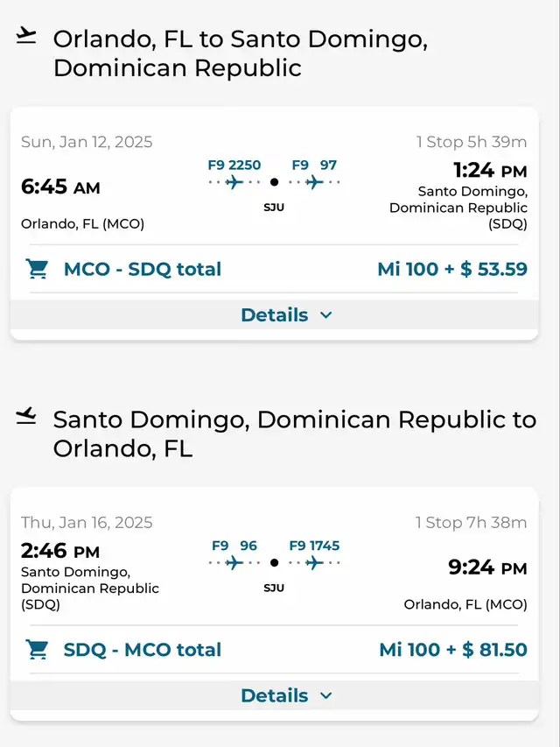Click the SJU stopover dot on outbound flight

point(274,182)
